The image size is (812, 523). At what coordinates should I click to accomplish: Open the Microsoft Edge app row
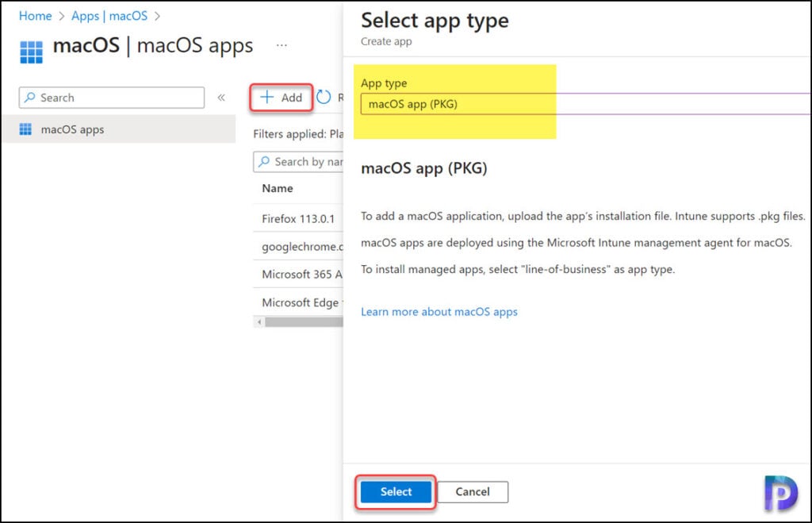[x=298, y=302]
